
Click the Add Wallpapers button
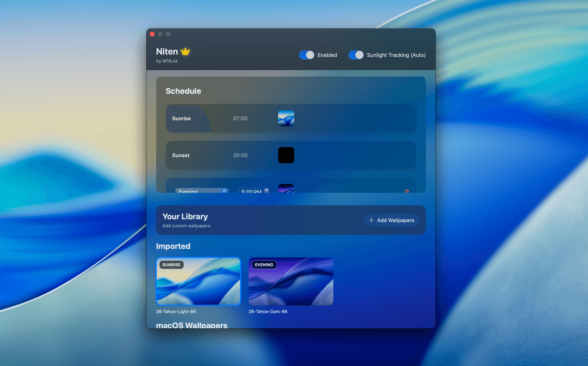[x=392, y=220]
